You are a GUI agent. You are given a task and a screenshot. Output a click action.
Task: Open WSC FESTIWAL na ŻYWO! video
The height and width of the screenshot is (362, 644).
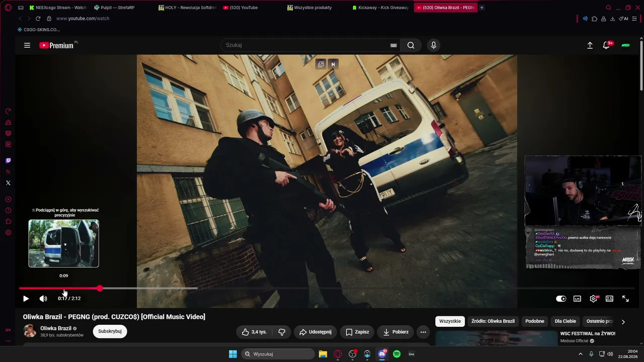tap(588, 333)
